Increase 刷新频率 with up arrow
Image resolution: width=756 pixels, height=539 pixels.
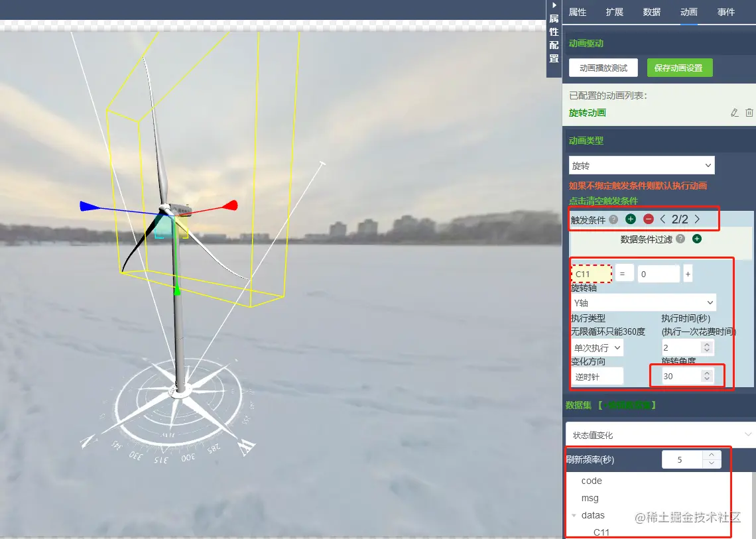click(x=712, y=455)
